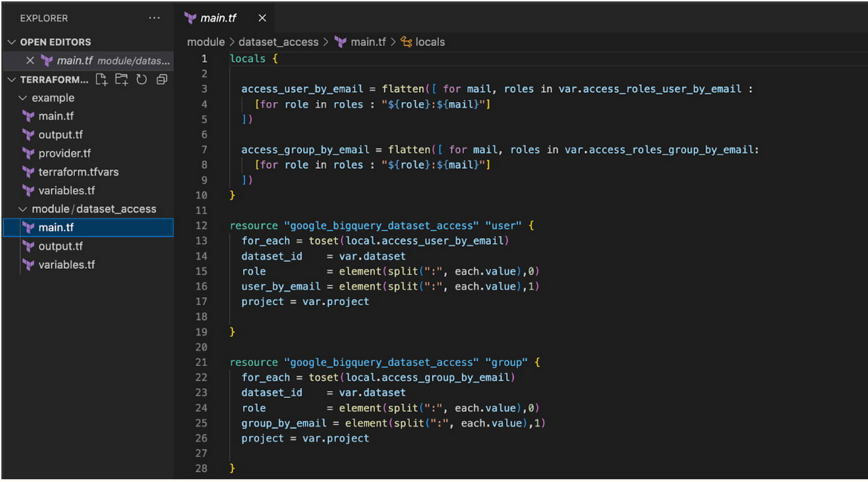The image size is (868, 482).
Task: Close the main.tf editor tab
Action: tap(262, 18)
